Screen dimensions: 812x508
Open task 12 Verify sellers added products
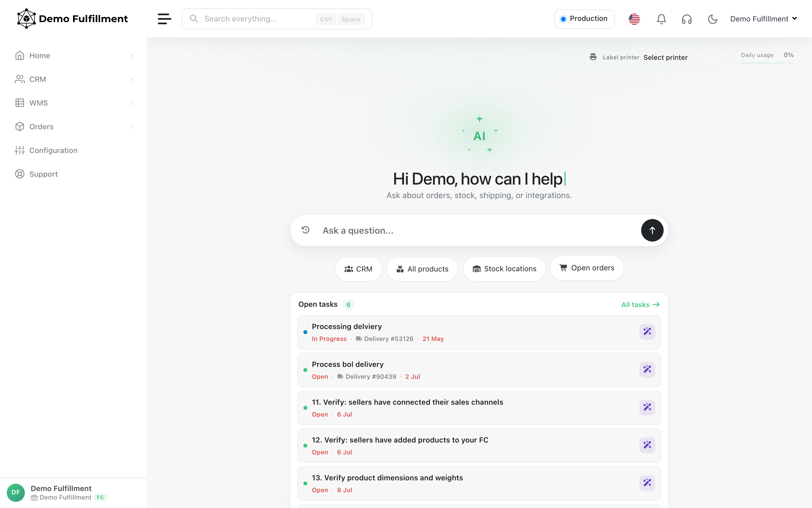[479, 446]
